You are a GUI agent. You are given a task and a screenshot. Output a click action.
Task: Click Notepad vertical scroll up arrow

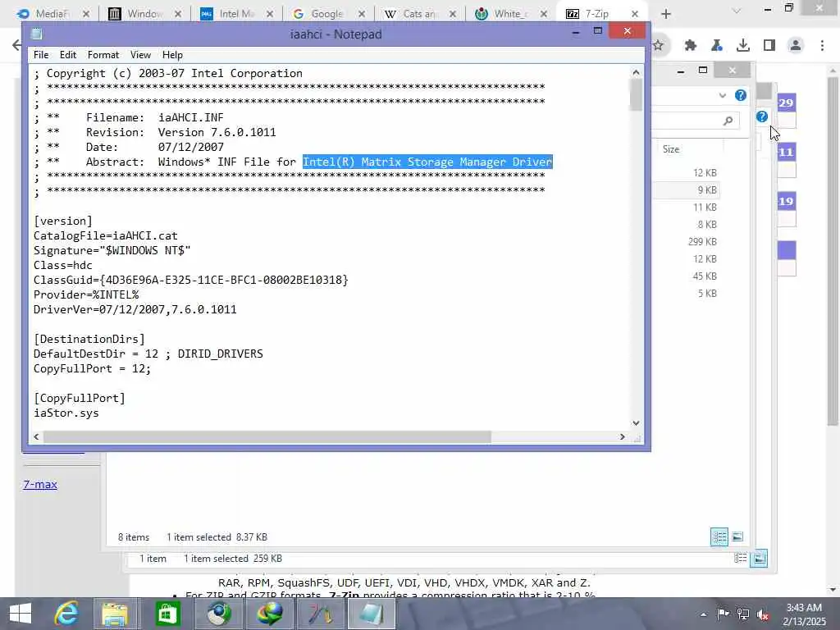636,72
